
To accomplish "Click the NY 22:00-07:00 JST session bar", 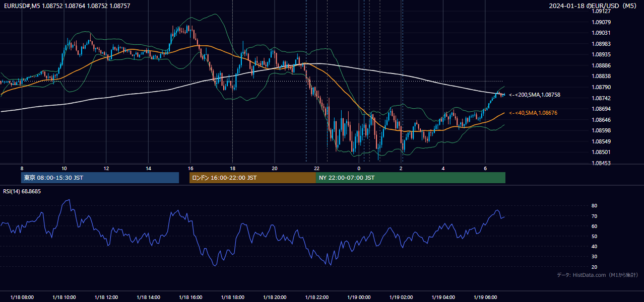I will (410, 178).
